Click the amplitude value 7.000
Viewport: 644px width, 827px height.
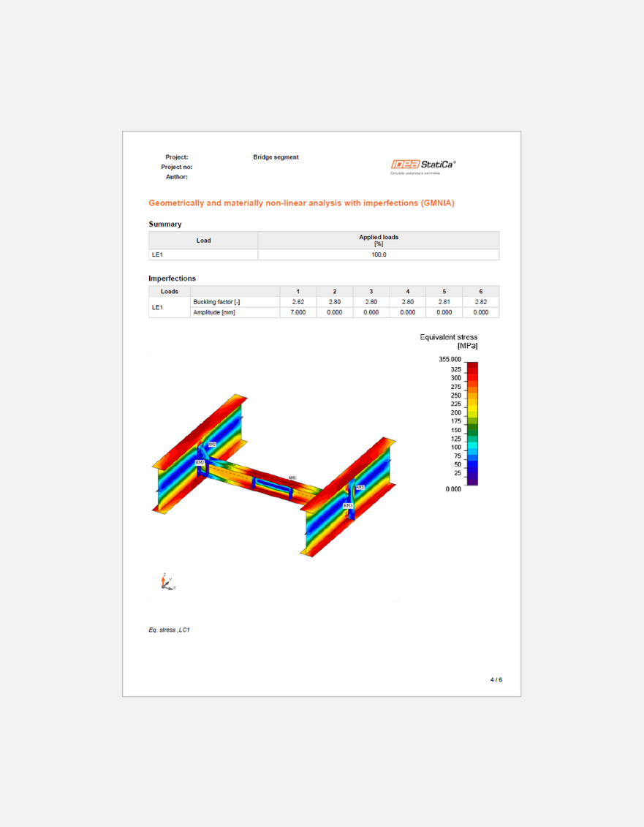coord(298,312)
